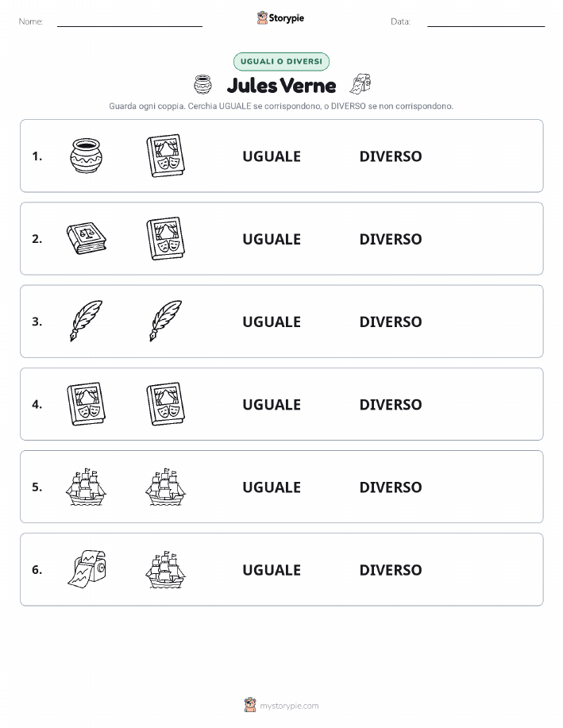
Task: Click the theater book icon in row 1
Action: click(x=166, y=156)
